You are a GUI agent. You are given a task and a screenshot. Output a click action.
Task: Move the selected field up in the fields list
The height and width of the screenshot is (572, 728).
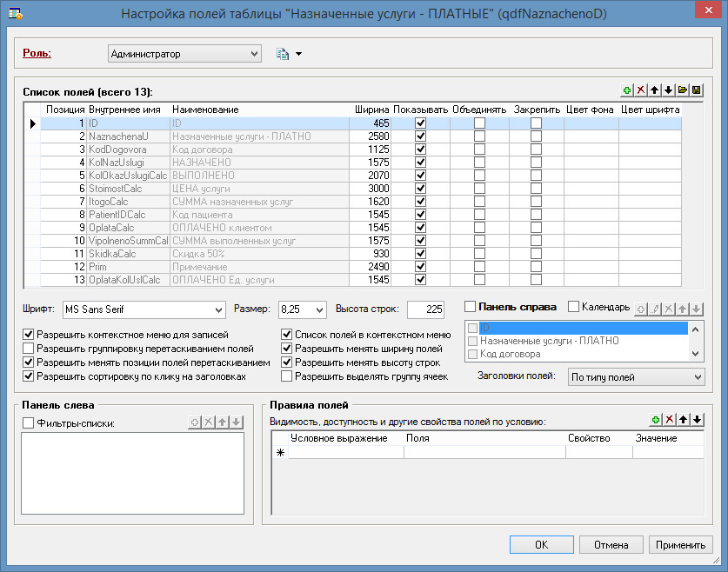655,90
